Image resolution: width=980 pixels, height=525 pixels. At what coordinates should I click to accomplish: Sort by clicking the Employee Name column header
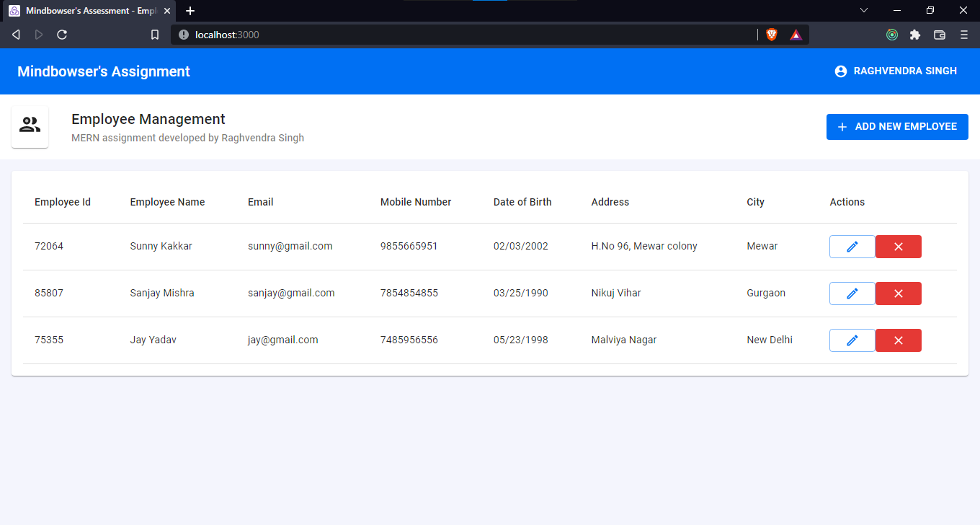coord(167,202)
